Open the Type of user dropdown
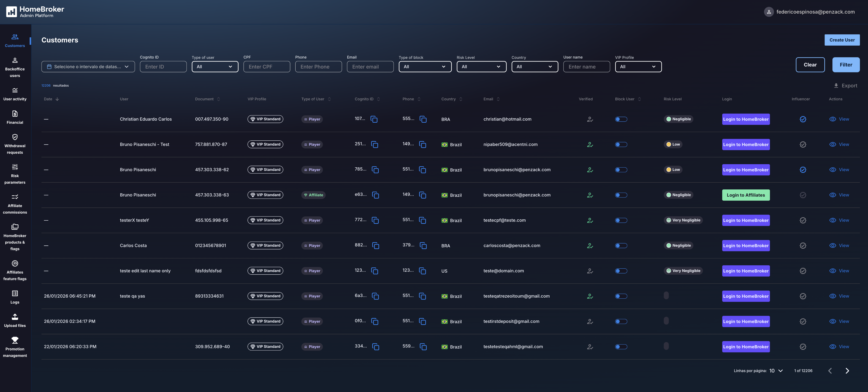The image size is (868, 392). [215, 67]
